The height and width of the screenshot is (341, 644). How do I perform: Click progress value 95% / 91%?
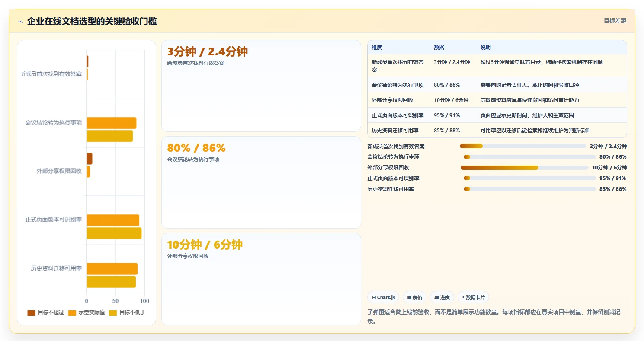coord(612,178)
